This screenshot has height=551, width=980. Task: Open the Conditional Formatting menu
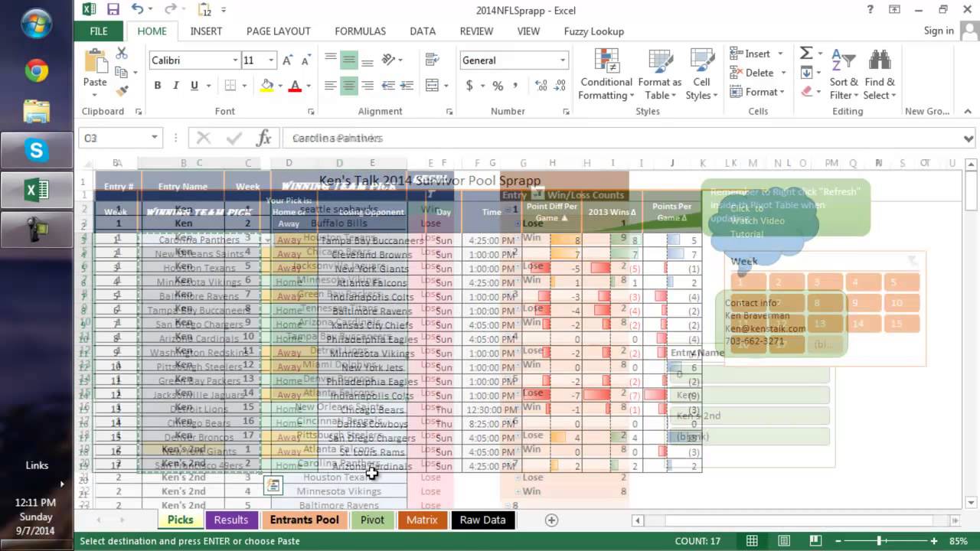[x=606, y=75]
